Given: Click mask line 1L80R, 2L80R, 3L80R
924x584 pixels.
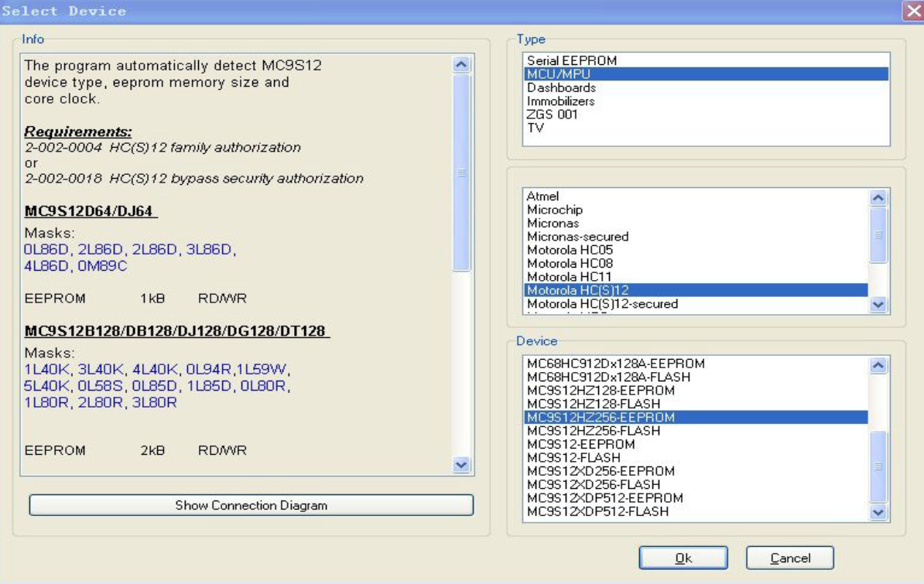Looking at the screenshot, I should (100, 402).
